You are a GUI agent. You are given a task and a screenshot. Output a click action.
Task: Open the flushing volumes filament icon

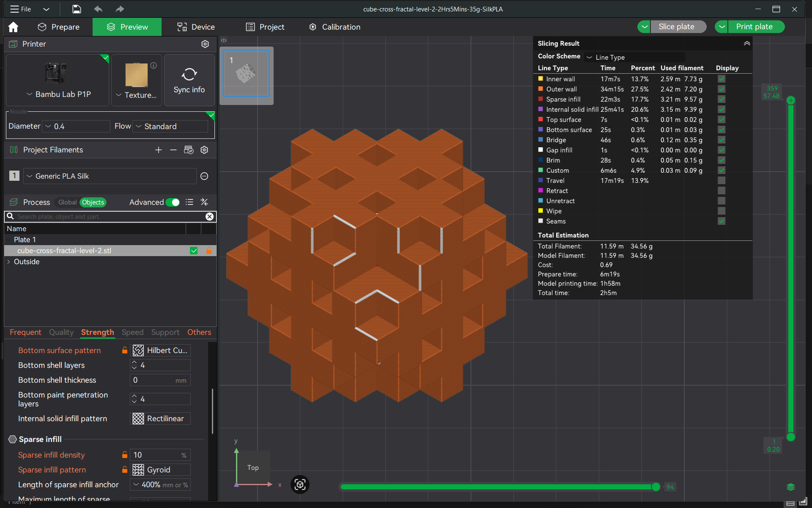coord(189,150)
